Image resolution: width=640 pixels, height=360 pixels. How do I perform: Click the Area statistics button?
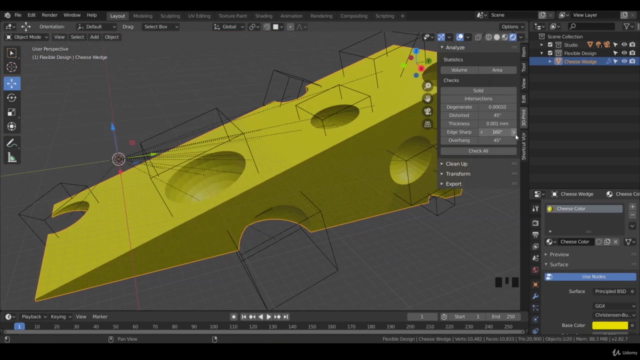pos(497,70)
